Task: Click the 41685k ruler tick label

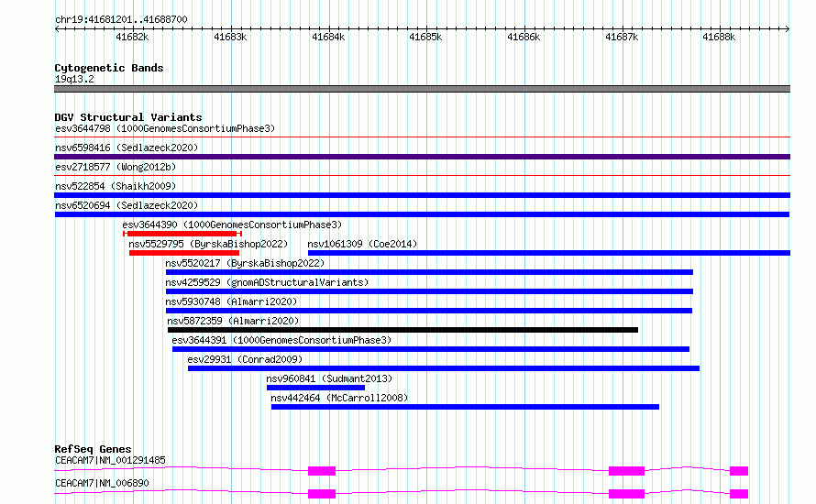Action: click(x=425, y=37)
